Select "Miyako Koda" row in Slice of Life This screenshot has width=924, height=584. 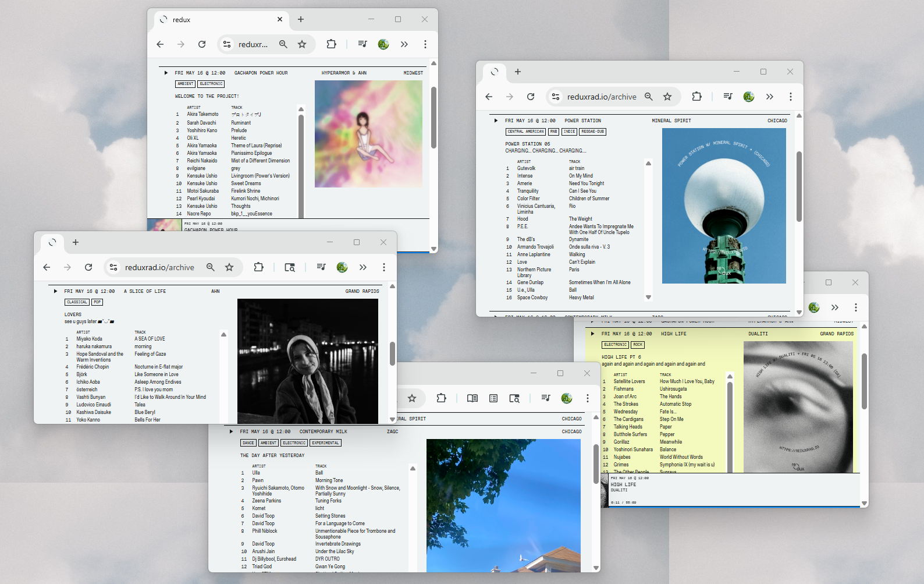[141, 339]
